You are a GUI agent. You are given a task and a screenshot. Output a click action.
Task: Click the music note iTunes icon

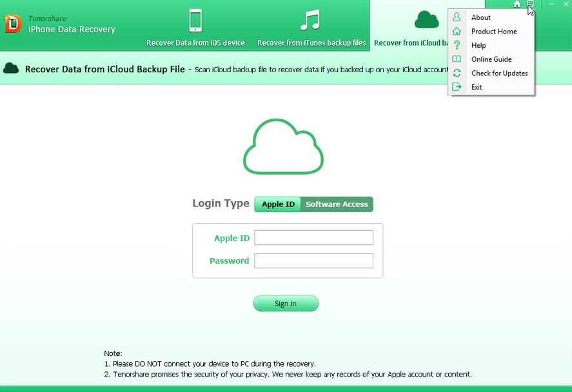coord(310,20)
